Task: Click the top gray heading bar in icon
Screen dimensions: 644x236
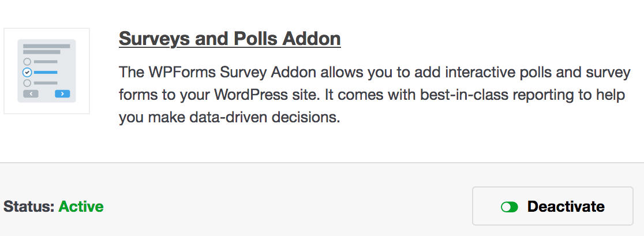Action: 46,46
